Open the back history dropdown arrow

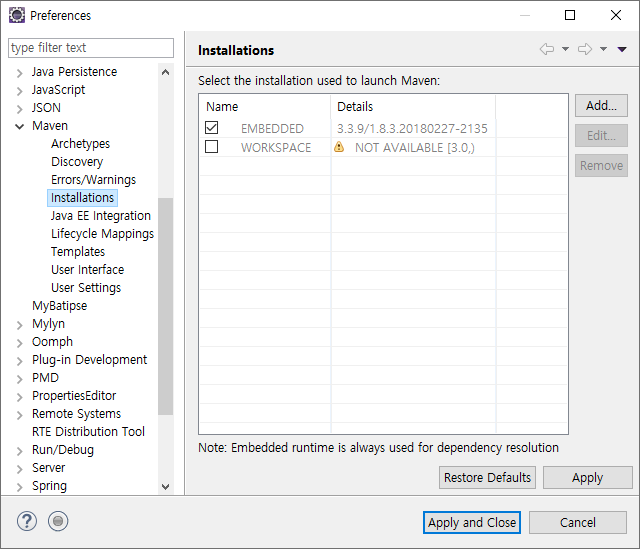(565, 49)
